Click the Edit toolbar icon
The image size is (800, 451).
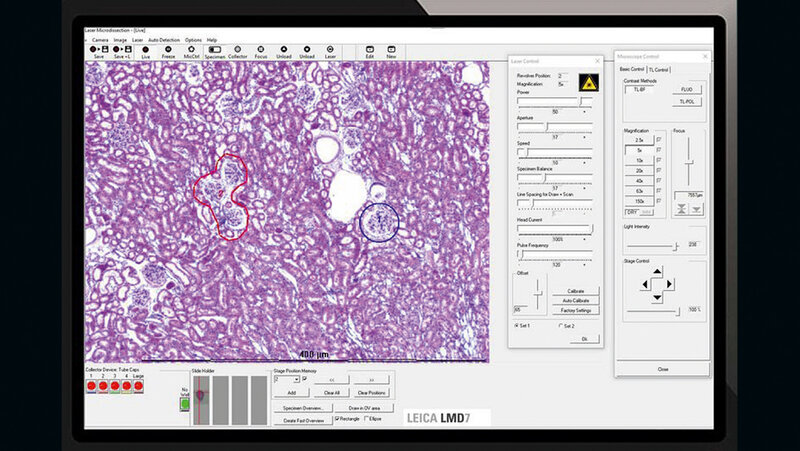click(370, 49)
